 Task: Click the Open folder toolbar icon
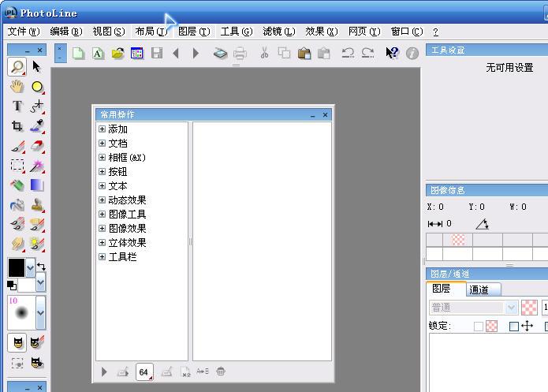(x=117, y=54)
